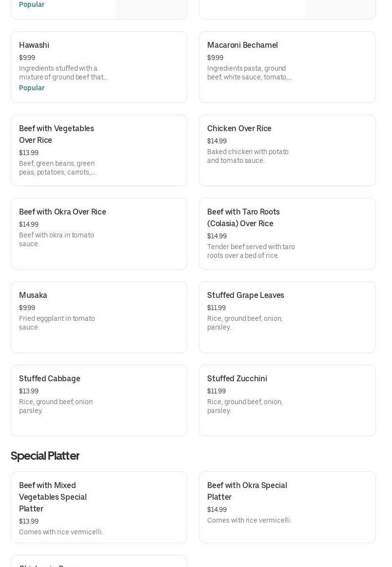Open the Stuffed Zucchini dish
Screen dimensions: 392x567
pyautogui.click(x=287, y=400)
